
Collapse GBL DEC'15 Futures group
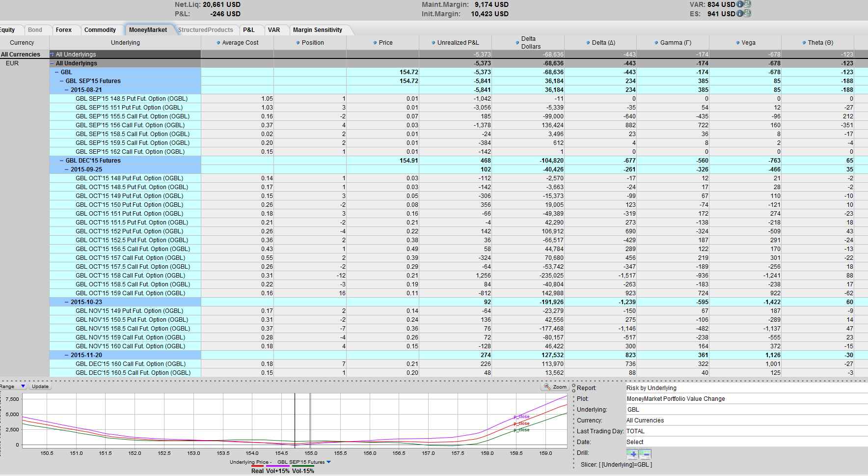[62, 161]
